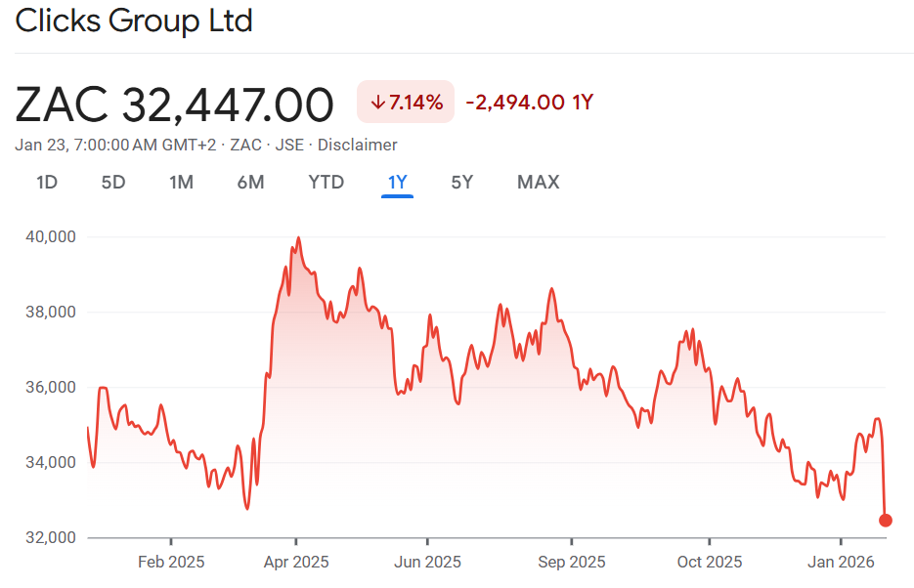Open the 5Y chart view
This screenshot has height=588, width=914.
(x=462, y=182)
